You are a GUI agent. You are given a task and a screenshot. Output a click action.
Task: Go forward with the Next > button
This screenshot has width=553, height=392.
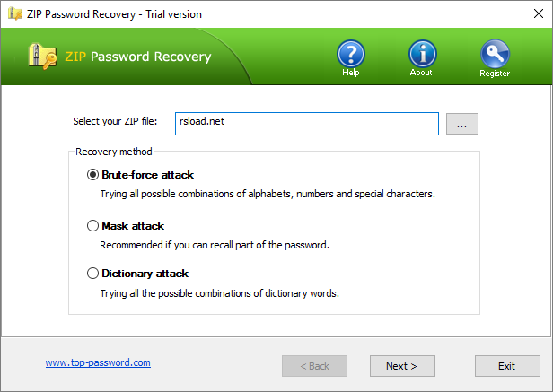click(x=402, y=366)
